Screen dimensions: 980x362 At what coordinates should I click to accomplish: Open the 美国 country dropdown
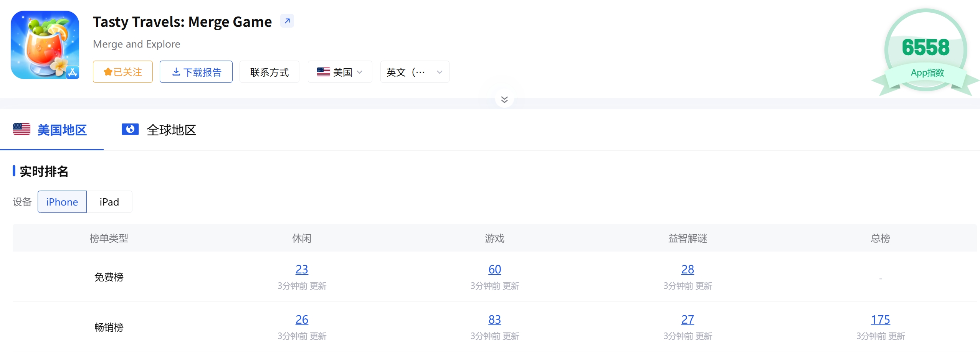pyautogui.click(x=340, y=72)
